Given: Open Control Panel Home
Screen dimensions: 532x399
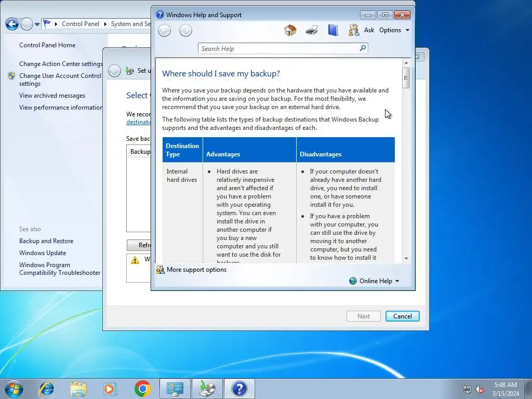Looking at the screenshot, I should click(x=47, y=45).
